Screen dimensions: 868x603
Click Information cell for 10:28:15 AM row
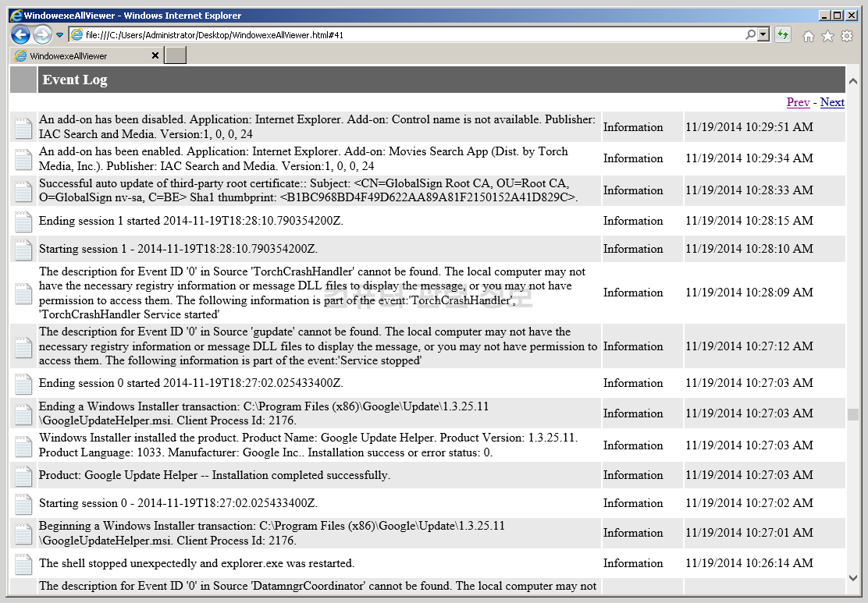tap(633, 221)
